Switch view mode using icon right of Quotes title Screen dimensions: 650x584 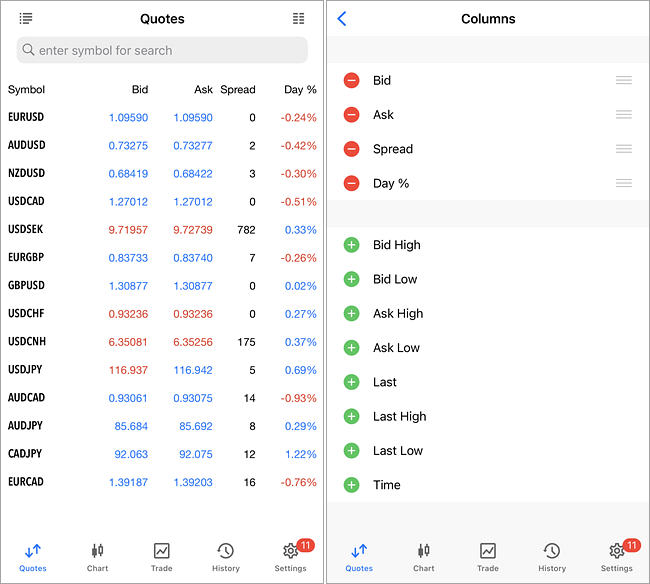pyautogui.click(x=298, y=19)
